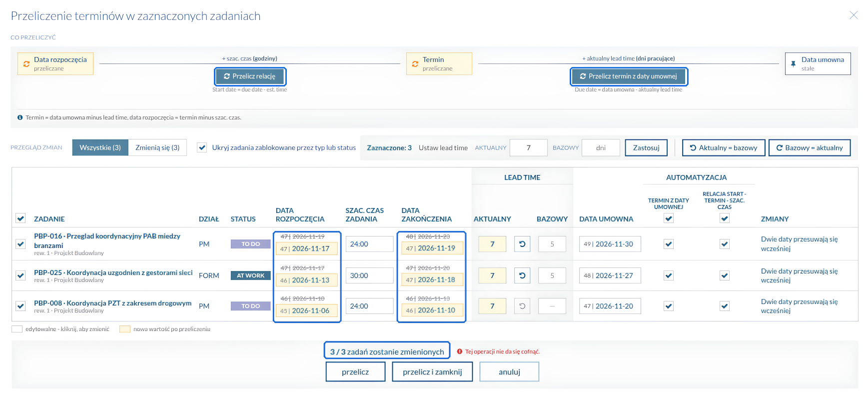Edit actual lead time 7 for PBP-016
868x395 pixels.
(x=492, y=244)
